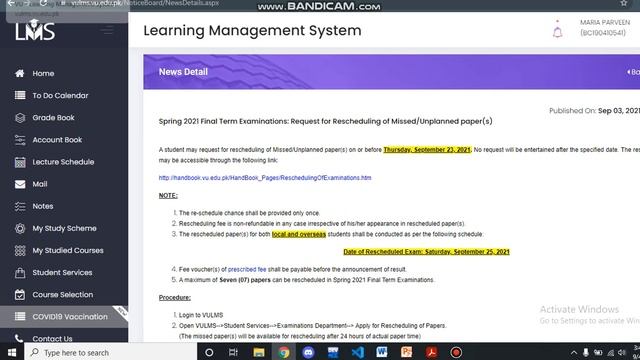Click the Home house icon
The width and height of the screenshot is (640, 360).
coord(20,73)
